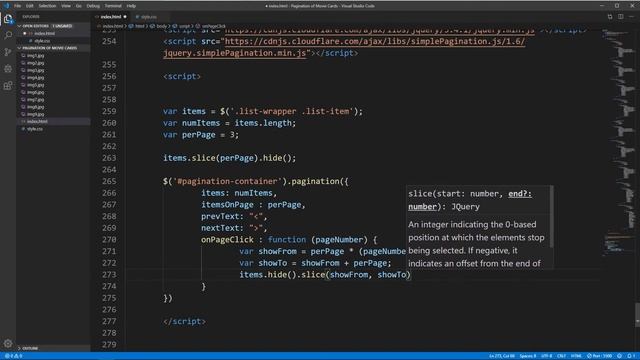Open the Manage gear in activity bar
The height and width of the screenshot is (360, 640).
(8, 344)
